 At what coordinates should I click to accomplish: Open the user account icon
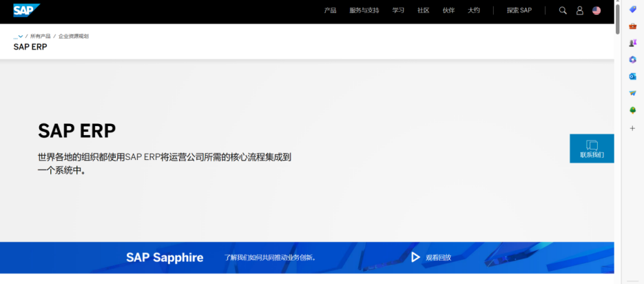(579, 11)
